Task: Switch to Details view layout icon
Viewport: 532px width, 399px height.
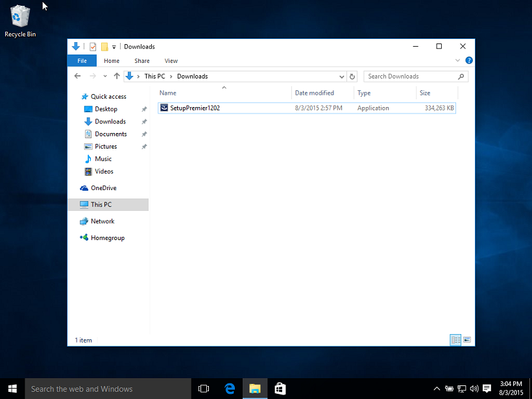Action: pyautogui.click(x=455, y=339)
